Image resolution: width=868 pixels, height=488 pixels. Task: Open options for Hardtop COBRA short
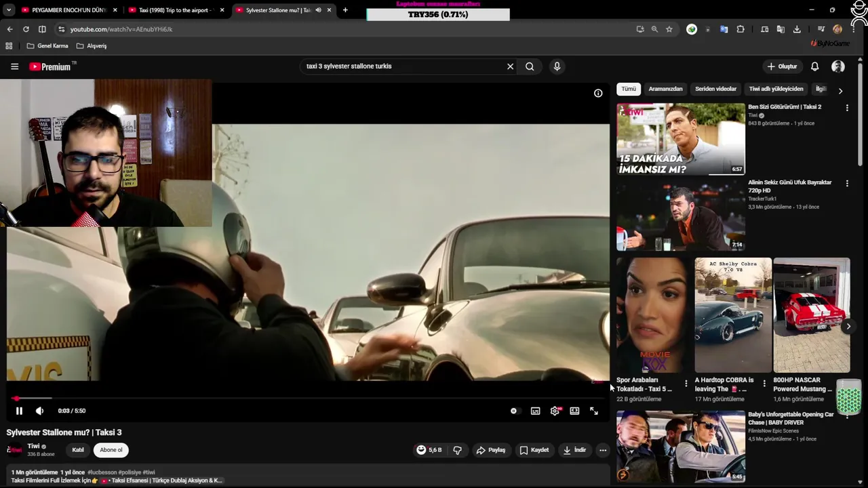pos(764,384)
